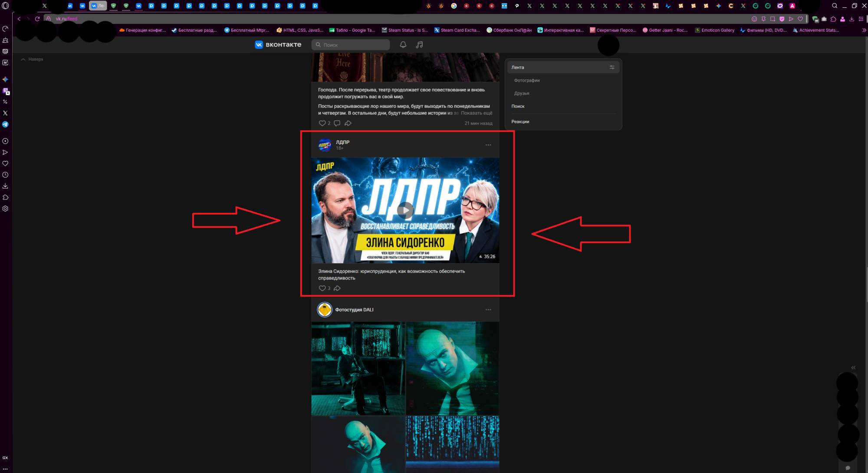Image resolution: width=868 pixels, height=473 pixels.
Task: Open Сбербанк ОнЛ@йн bookmark
Action: click(509, 30)
